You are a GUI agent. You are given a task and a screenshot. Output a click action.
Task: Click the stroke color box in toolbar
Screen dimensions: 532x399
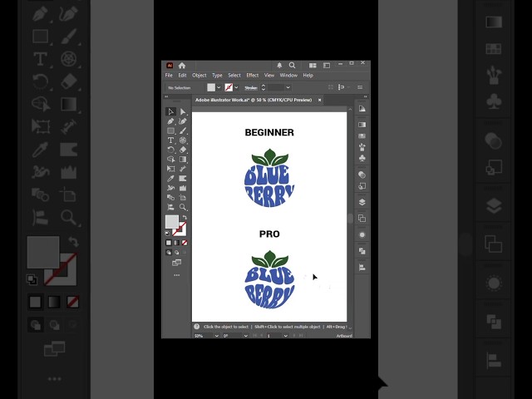pyautogui.click(x=181, y=231)
